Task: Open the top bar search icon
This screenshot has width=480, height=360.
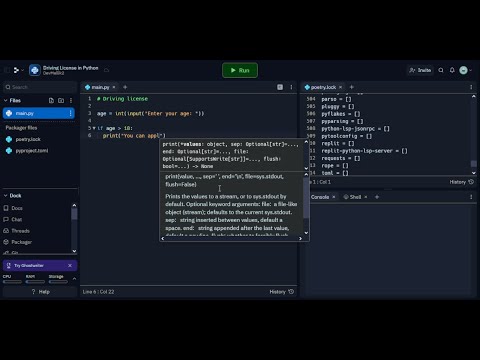Action: 441,70
